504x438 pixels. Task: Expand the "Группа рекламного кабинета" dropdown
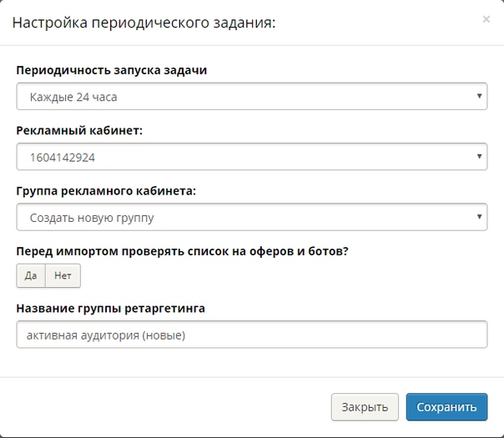pyautogui.click(x=250, y=218)
